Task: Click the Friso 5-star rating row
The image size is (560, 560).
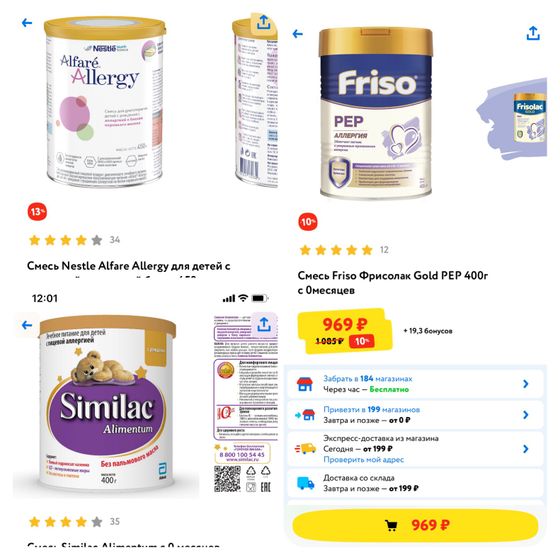Action: coord(344,250)
